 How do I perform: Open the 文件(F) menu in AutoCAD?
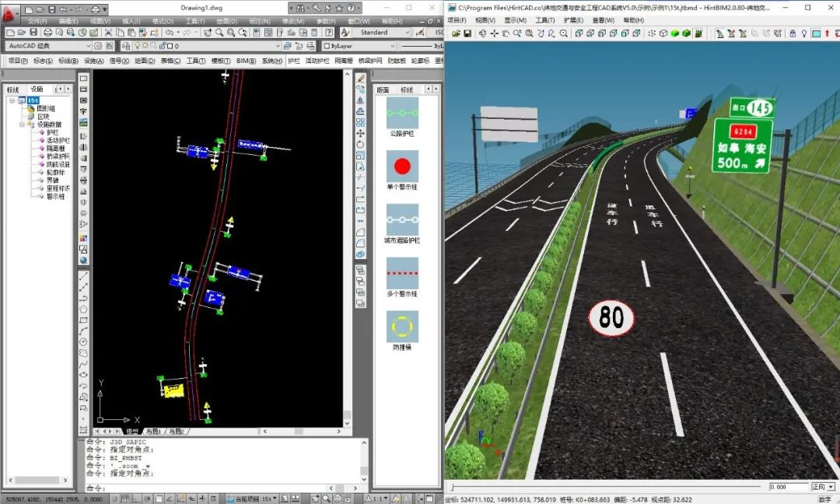point(37,21)
